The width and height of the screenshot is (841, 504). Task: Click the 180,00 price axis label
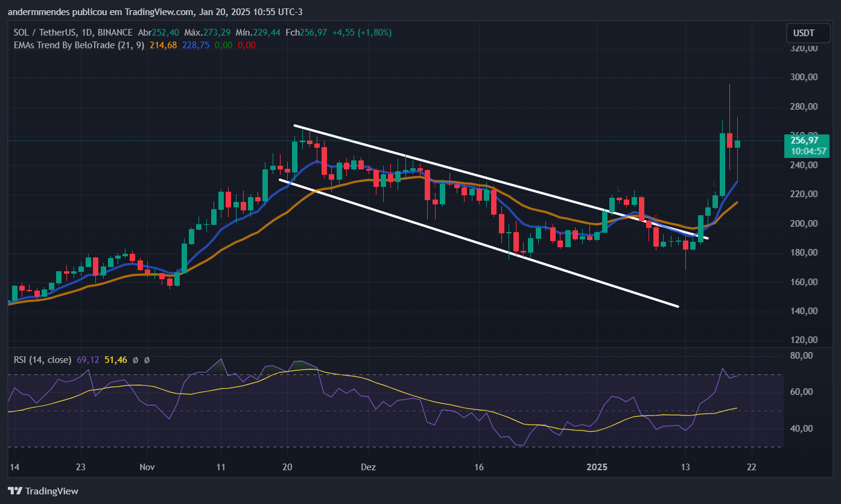tap(804, 253)
